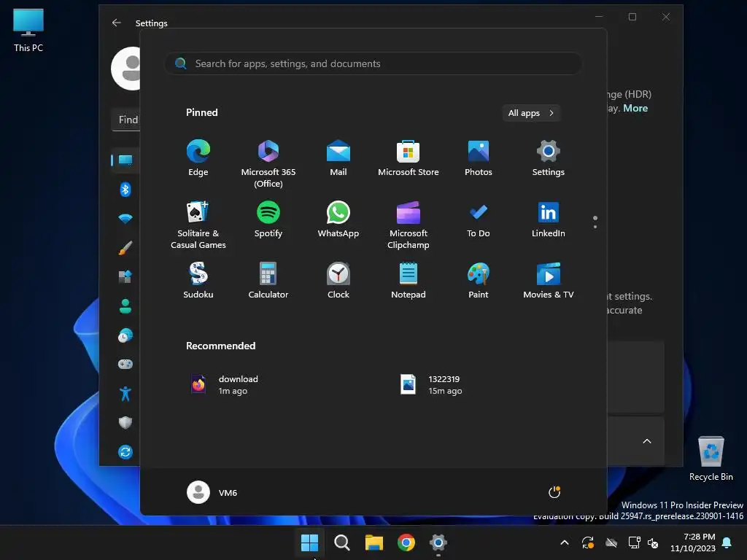Open the Mail app
This screenshot has width=747, height=560.
(338, 158)
